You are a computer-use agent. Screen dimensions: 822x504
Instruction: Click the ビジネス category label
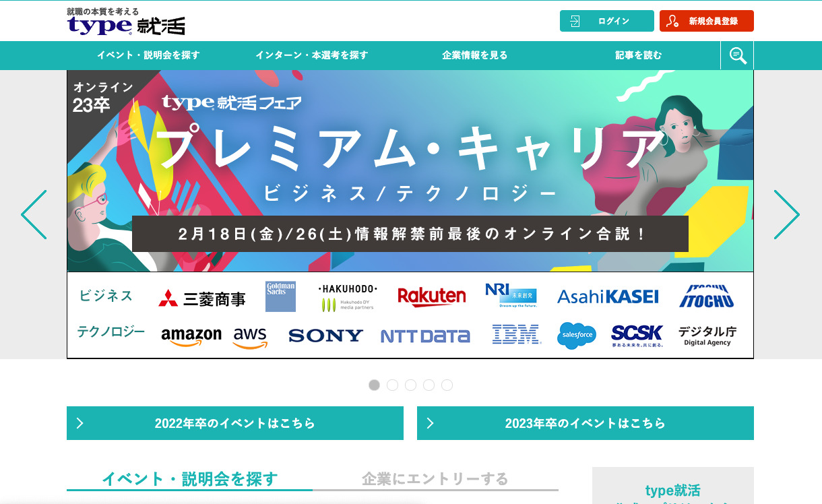(106, 296)
